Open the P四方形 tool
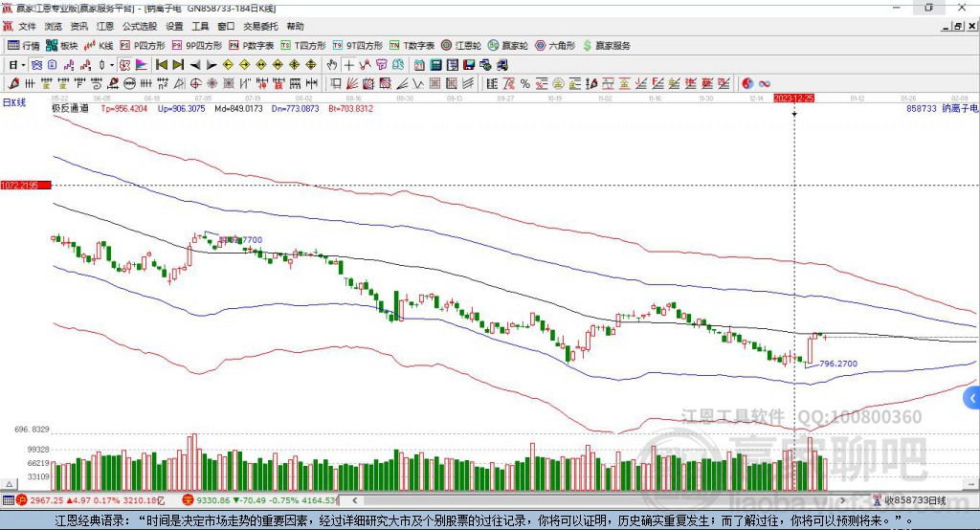The height and width of the screenshot is (530, 980). coord(143,45)
